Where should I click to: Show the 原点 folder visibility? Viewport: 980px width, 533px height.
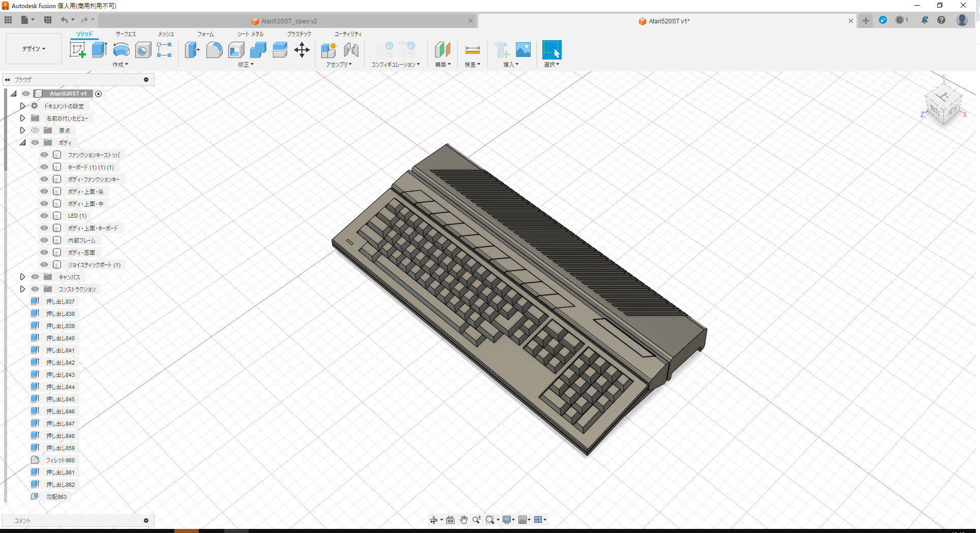point(35,130)
